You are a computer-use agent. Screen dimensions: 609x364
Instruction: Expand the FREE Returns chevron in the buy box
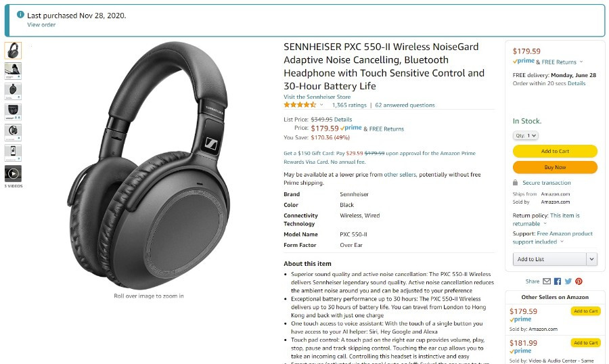(x=581, y=62)
